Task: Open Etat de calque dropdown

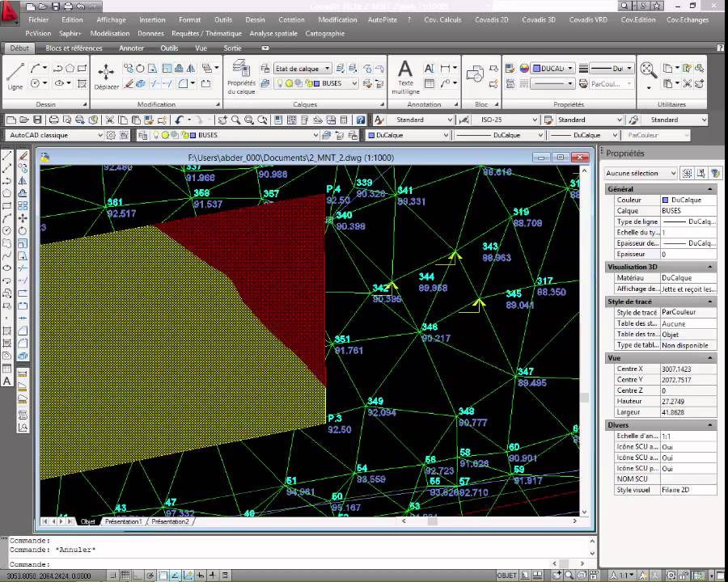Action: (303, 69)
